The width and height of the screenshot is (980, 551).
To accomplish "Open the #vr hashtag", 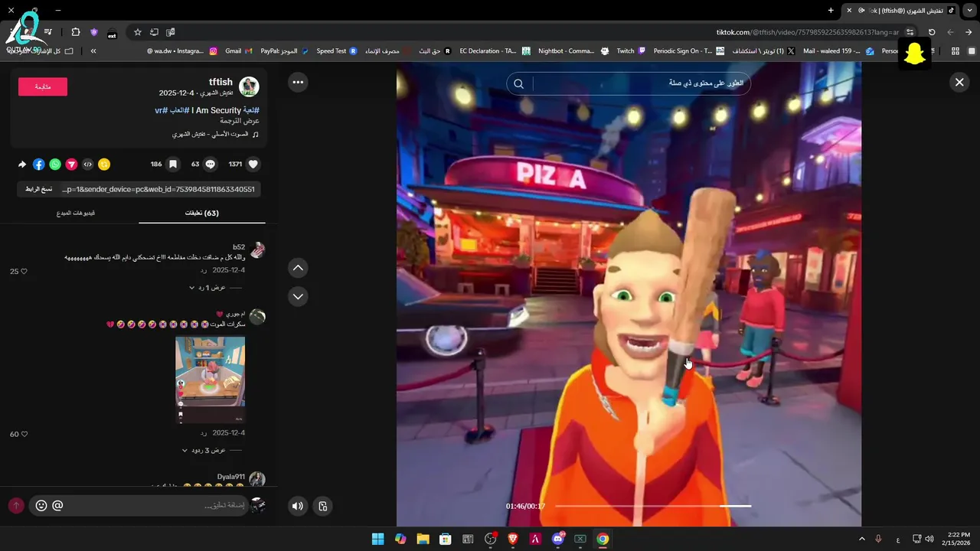I will click(x=161, y=110).
